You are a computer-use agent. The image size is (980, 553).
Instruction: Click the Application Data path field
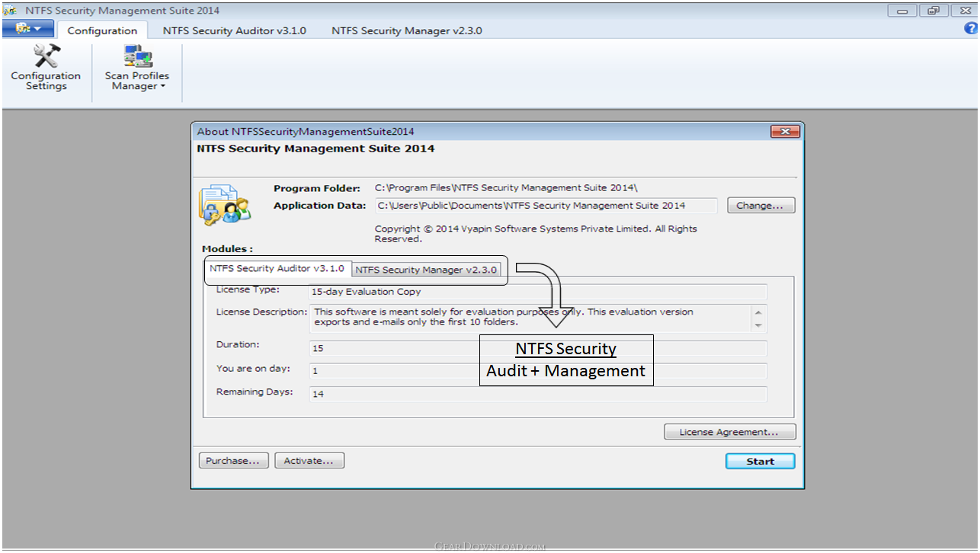(x=546, y=206)
